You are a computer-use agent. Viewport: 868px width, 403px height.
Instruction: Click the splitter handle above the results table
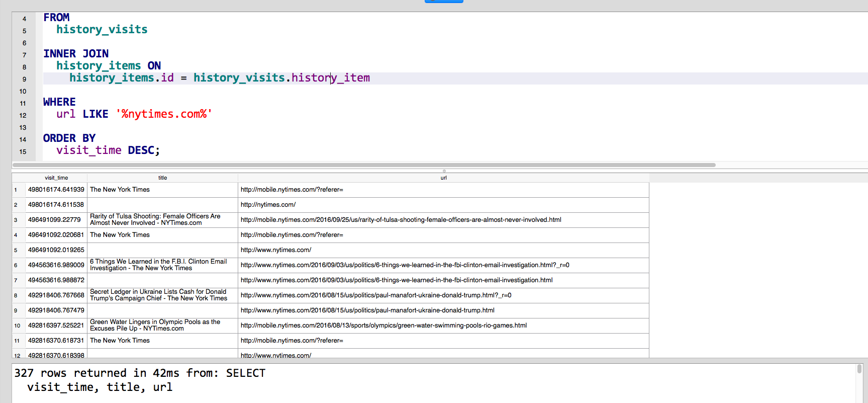tap(444, 171)
